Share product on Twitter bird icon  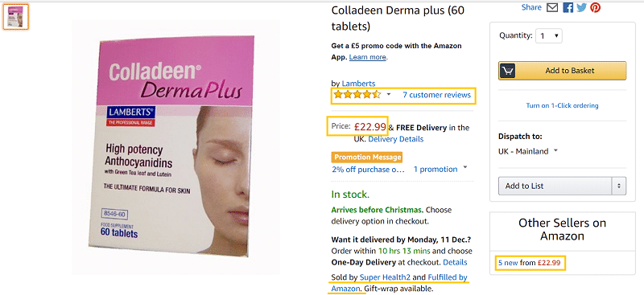click(x=581, y=7)
